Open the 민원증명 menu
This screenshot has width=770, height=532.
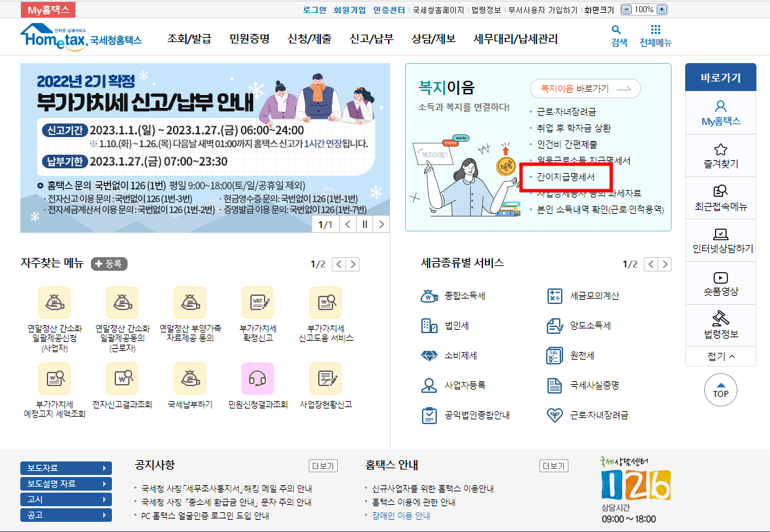tap(250, 39)
